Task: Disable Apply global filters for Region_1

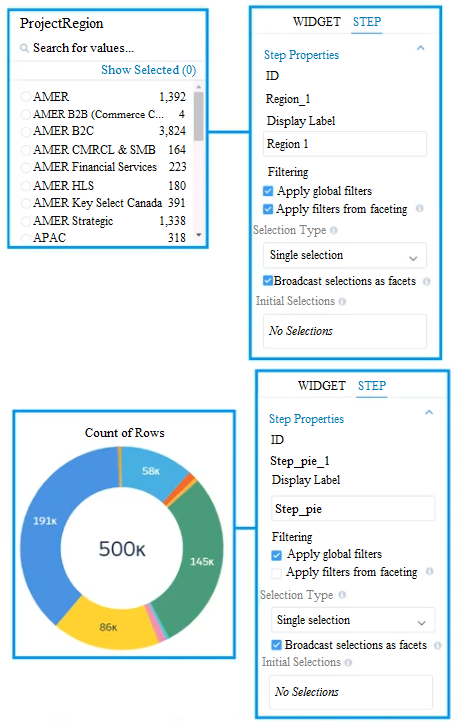Action: tap(268, 191)
